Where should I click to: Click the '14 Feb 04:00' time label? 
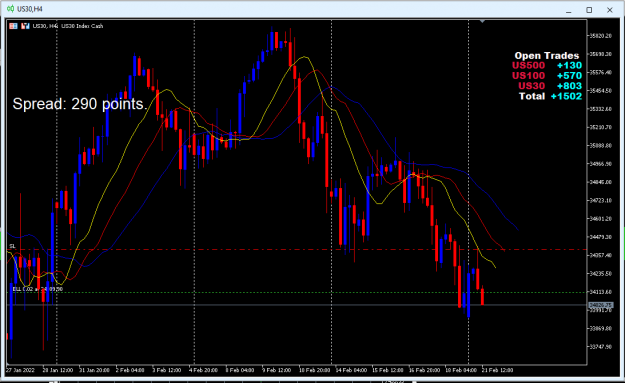point(351,370)
